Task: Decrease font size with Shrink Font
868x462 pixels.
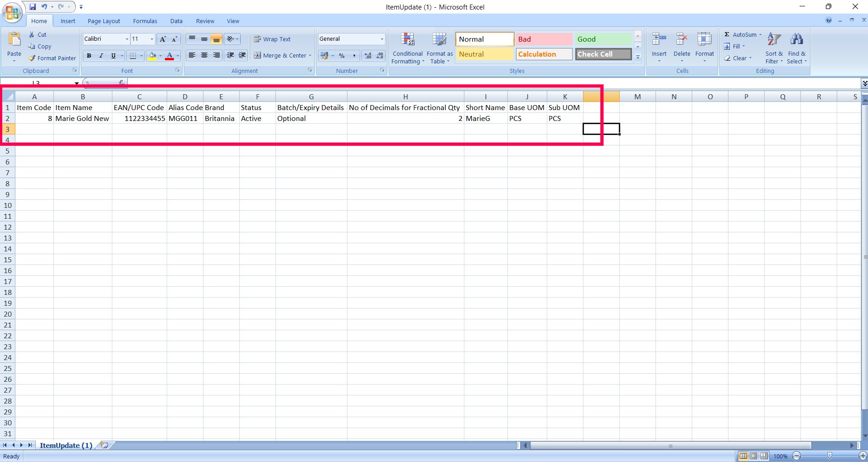Action: (x=174, y=39)
